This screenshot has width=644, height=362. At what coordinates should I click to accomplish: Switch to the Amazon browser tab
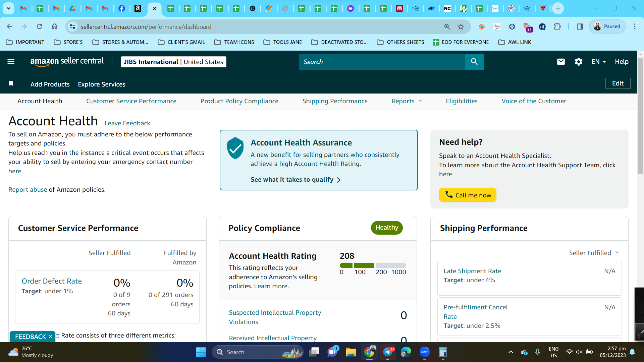coord(138,8)
